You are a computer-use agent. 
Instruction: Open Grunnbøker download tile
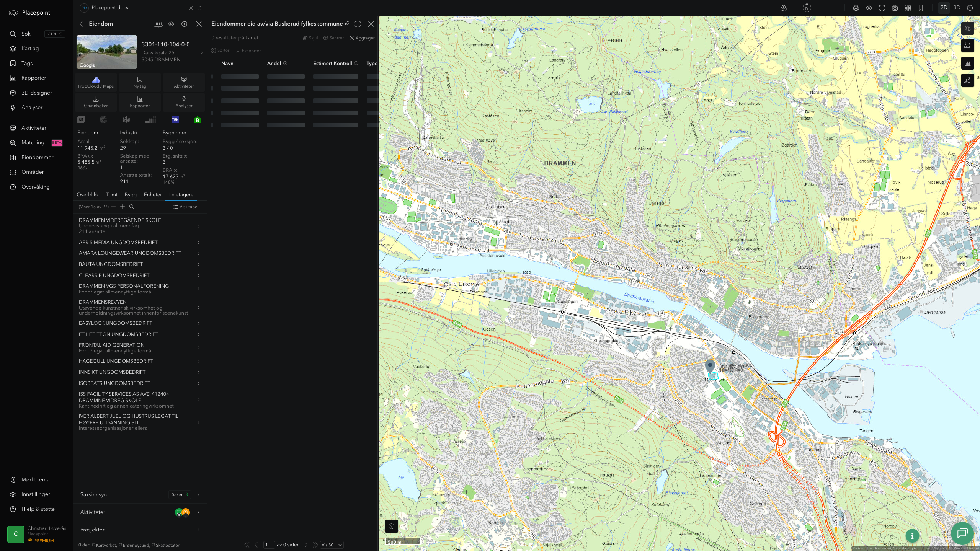96,102
